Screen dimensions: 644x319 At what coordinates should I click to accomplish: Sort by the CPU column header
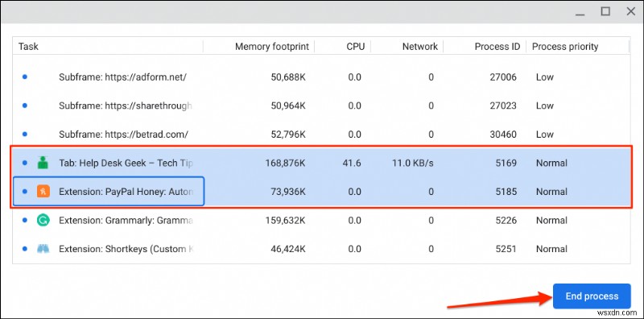[355, 47]
